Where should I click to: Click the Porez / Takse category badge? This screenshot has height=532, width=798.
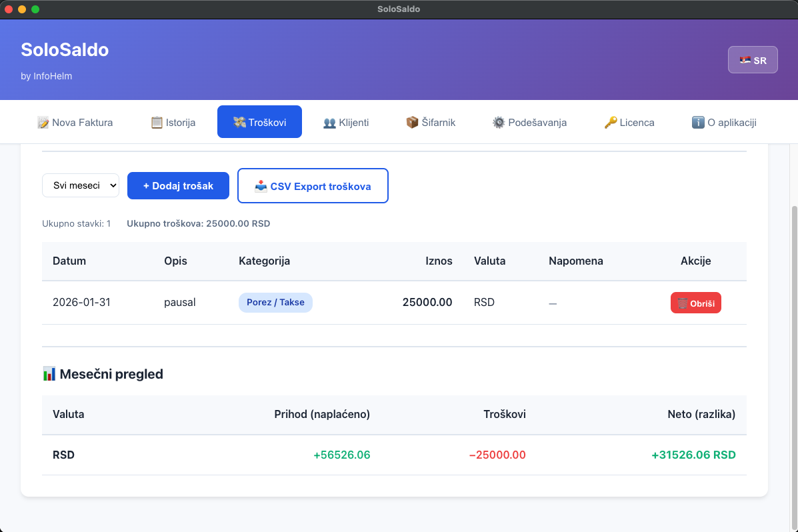coord(275,303)
